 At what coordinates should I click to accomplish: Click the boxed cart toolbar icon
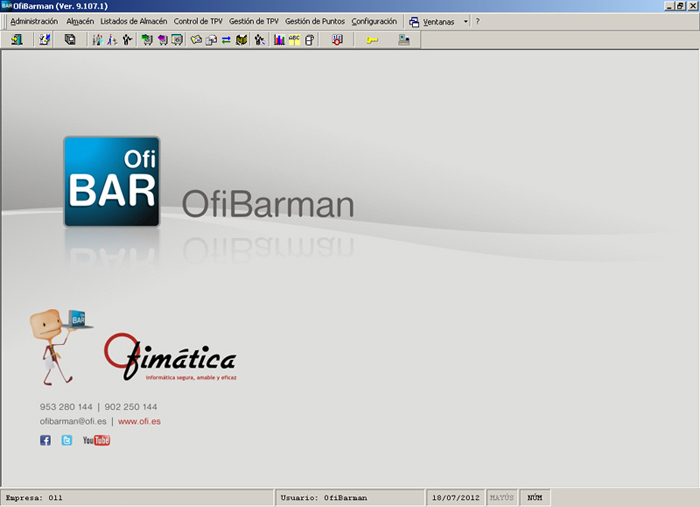pyautogui.click(x=177, y=40)
